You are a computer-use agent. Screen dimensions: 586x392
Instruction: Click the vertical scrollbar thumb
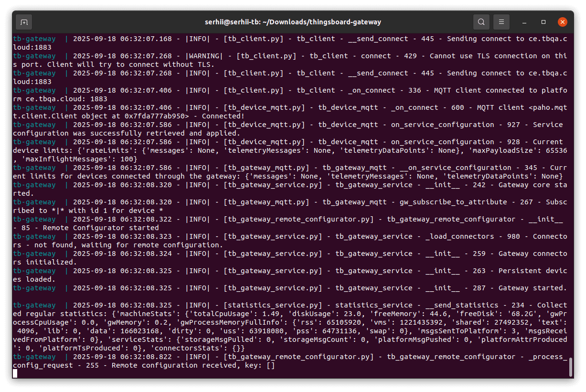(x=570, y=367)
